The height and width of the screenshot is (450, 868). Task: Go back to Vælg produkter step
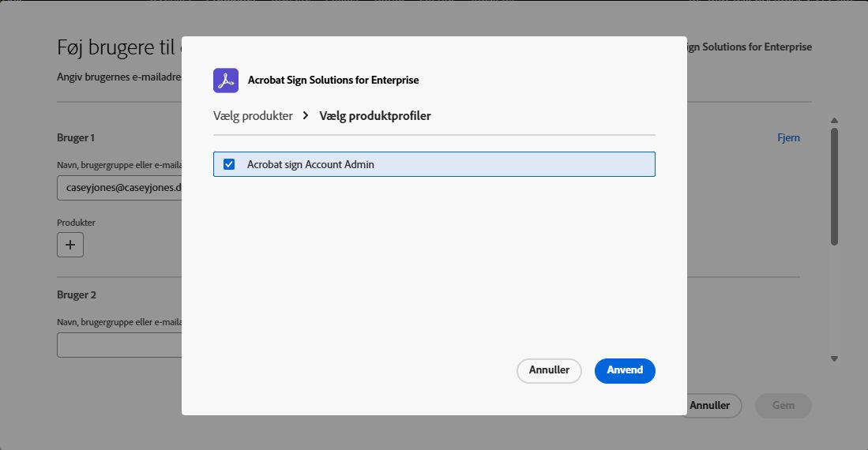click(253, 116)
